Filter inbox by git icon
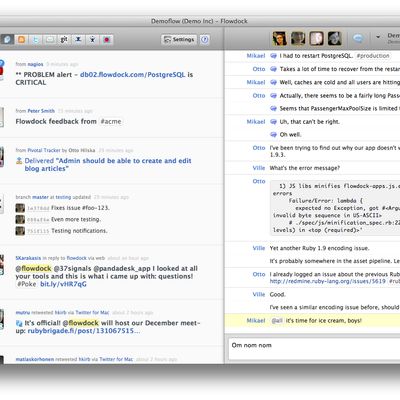 click(x=64, y=40)
